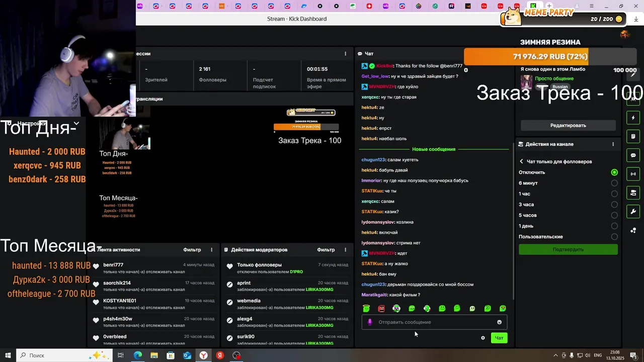Open Фильтр dropdown in moderator actions
The image size is (644, 362).
[326, 250]
